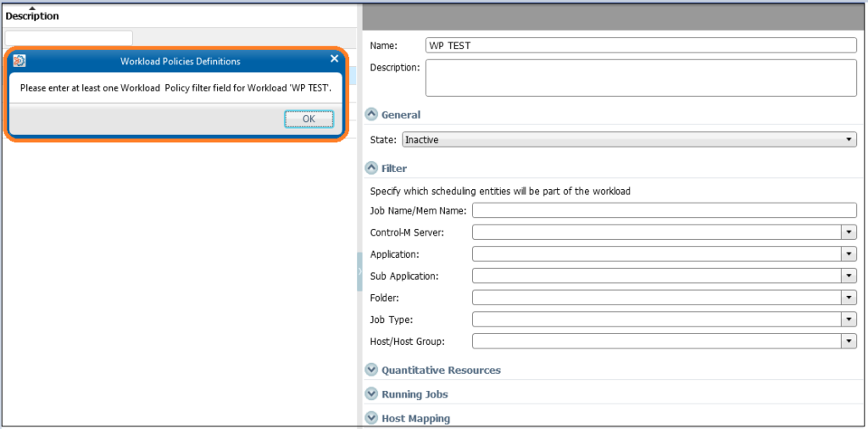Sort by the Description column header
Viewport: 868px width, 429px height.
pos(32,16)
